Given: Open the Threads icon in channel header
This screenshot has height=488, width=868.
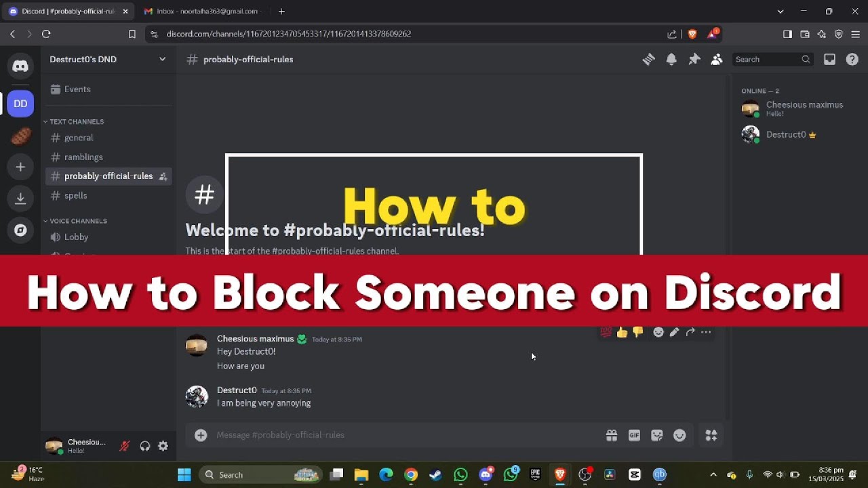Looking at the screenshot, I should (x=648, y=60).
